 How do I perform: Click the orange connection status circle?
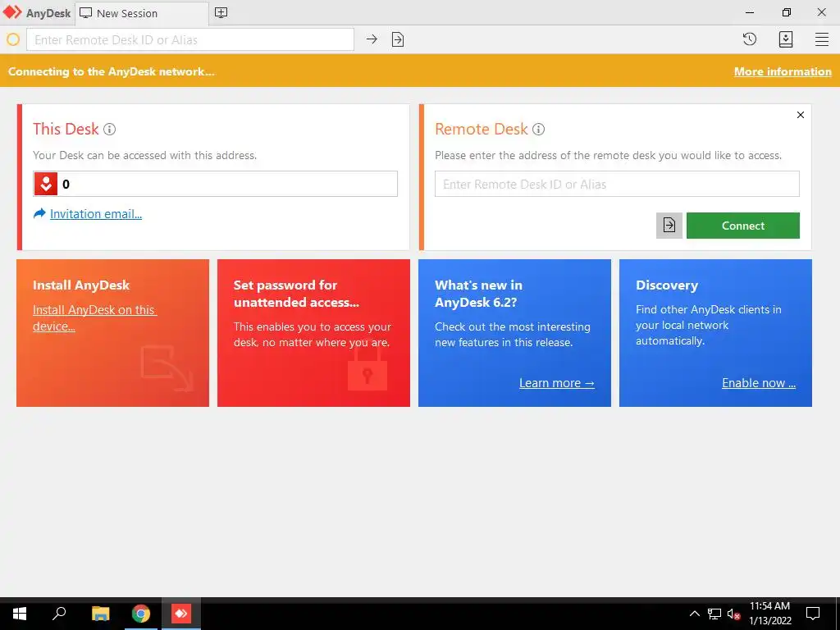click(x=13, y=39)
